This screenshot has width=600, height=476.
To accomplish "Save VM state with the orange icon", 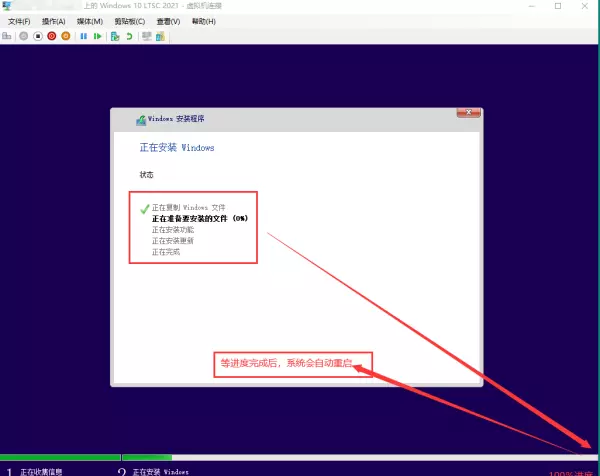I will pyautogui.click(x=66, y=36).
